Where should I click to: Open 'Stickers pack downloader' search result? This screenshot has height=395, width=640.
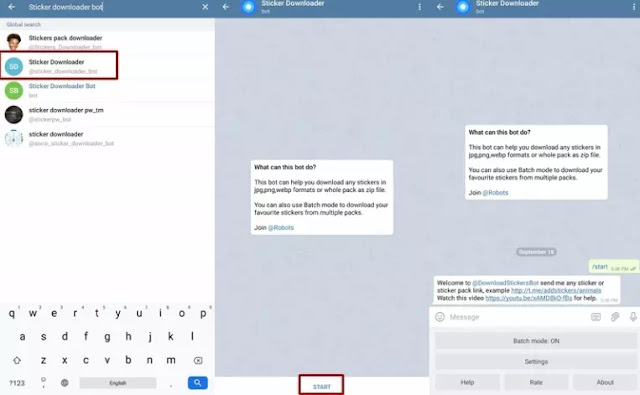pyautogui.click(x=107, y=42)
